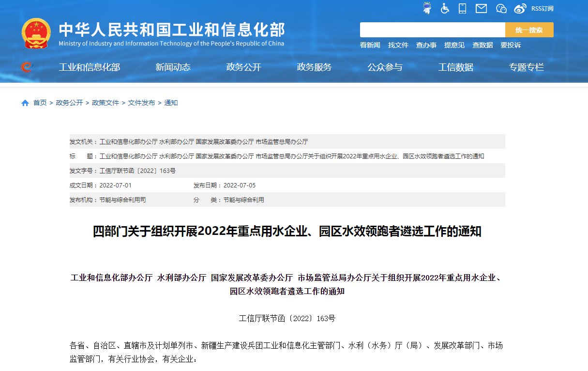Click the robot assistant icon
The height and width of the screenshot is (371, 588).
click(x=427, y=8)
